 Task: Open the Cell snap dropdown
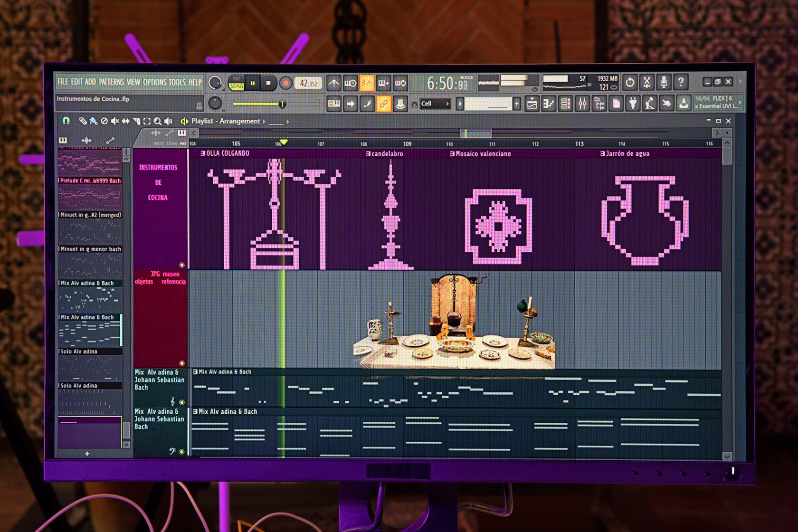tap(435, 104)
